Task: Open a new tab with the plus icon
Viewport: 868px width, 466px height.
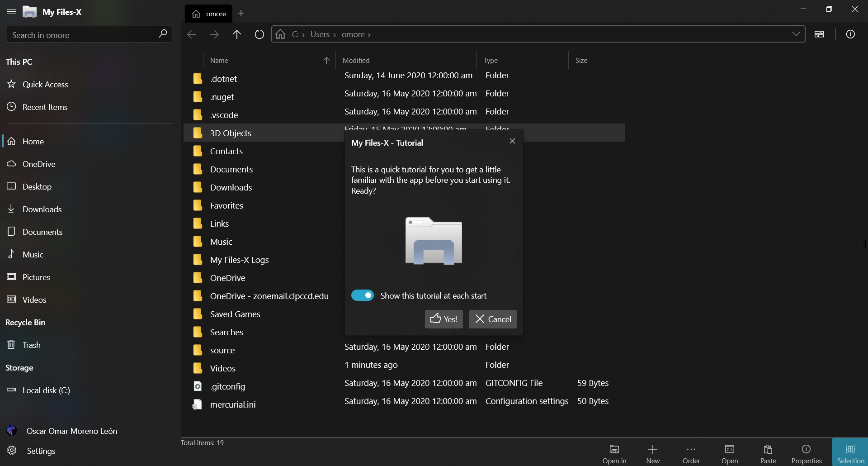Action: [241, 13]
